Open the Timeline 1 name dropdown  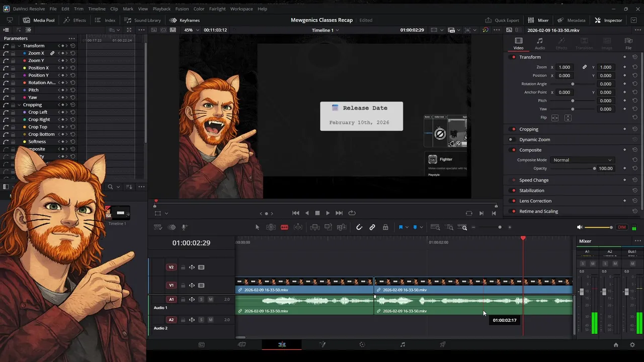[325, 30]
